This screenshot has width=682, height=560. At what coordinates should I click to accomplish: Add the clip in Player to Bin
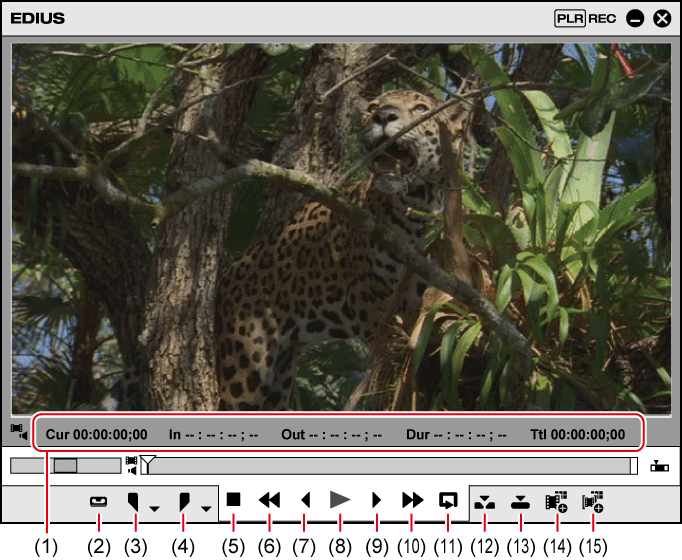pos(556,502)
